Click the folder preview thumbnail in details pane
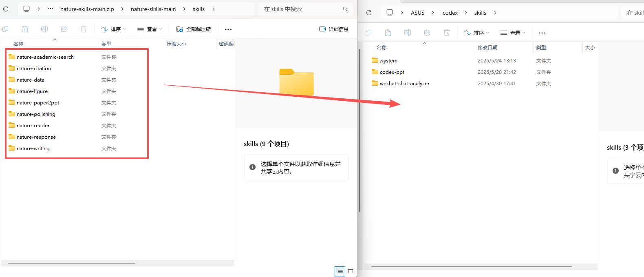Image resolution: width=644 pixels, height=277 pixels. click(296, 82)
